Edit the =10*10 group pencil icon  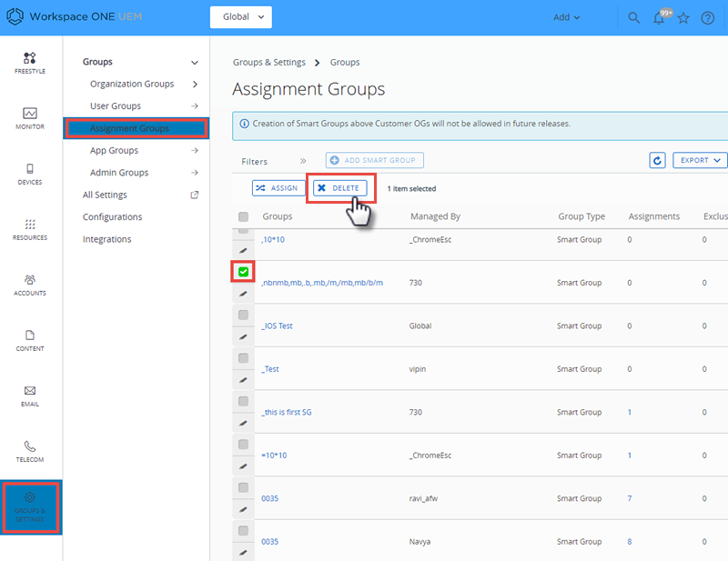[x=243, y=466]
